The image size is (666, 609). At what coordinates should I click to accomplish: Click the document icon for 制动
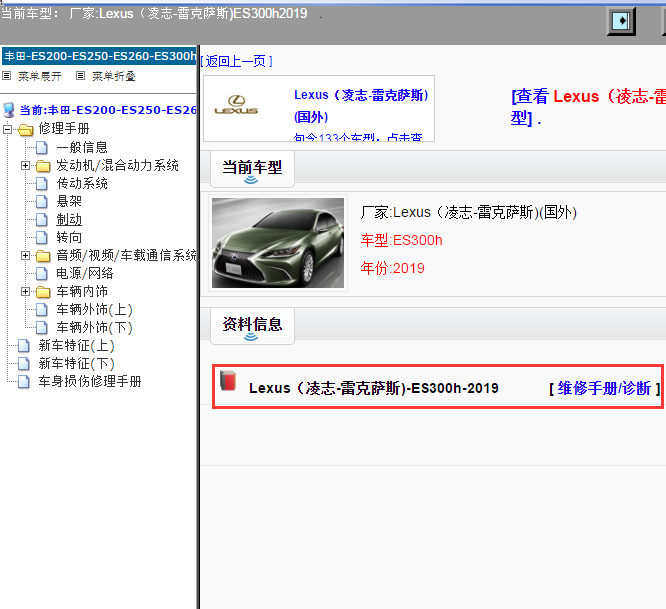[42, 220]
